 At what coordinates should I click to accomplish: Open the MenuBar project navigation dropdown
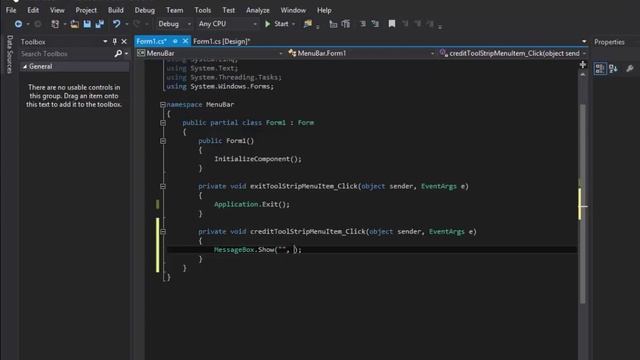(x=280, y=53)
